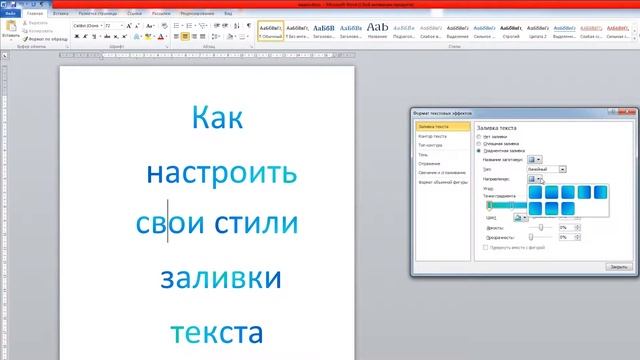640x360 pixels.
Task: Open the font size dropdown showing 72
Action: [x=122, y=26]
